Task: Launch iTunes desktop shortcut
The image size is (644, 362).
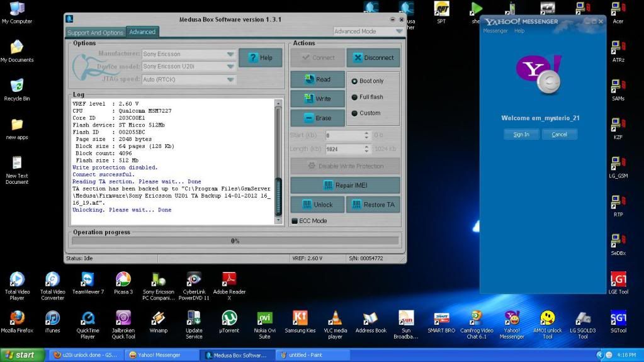Action: pos(53,322)
